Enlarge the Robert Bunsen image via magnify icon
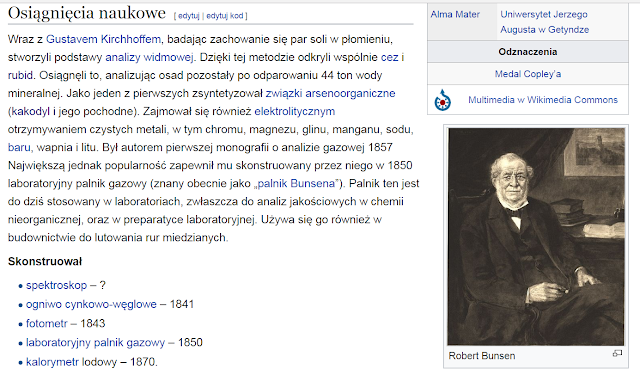The width and height of the screenshot is (640, 375). coord(617,353)
